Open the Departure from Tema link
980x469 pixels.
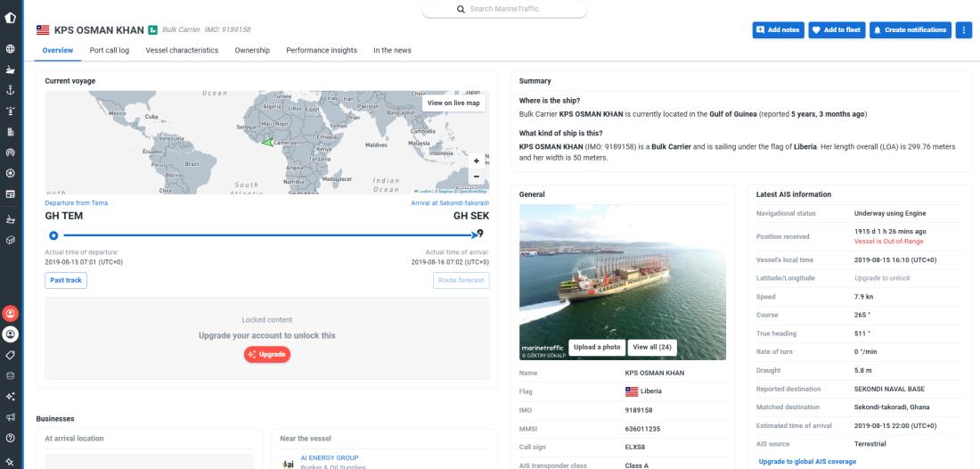pyautogui.click(x=77, y=202)
